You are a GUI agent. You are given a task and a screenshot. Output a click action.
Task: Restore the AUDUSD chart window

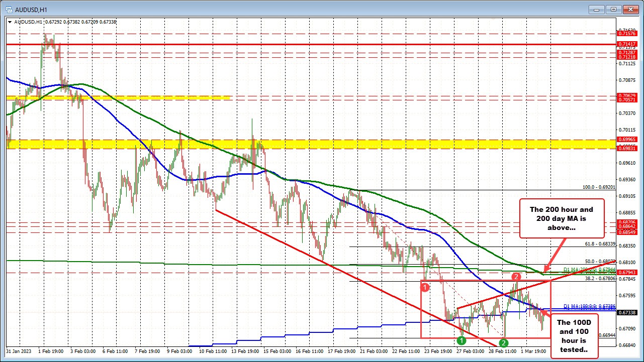pyautogui.click(x=612, y=9)
